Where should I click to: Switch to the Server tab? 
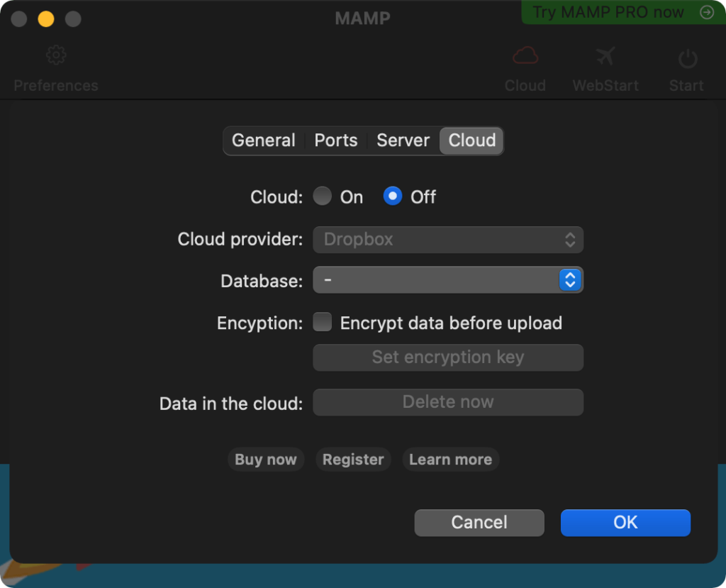point(403,140)
